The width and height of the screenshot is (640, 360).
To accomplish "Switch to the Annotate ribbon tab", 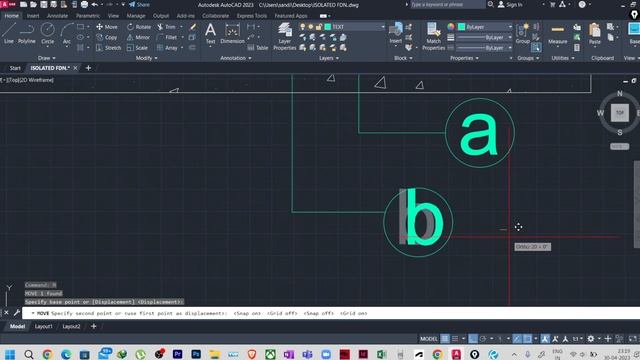I will pyautogui.click(x=57, y=16).
